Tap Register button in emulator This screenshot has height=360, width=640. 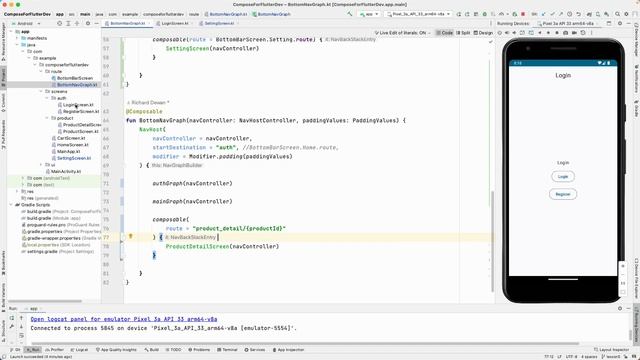(x=563, y=194)
